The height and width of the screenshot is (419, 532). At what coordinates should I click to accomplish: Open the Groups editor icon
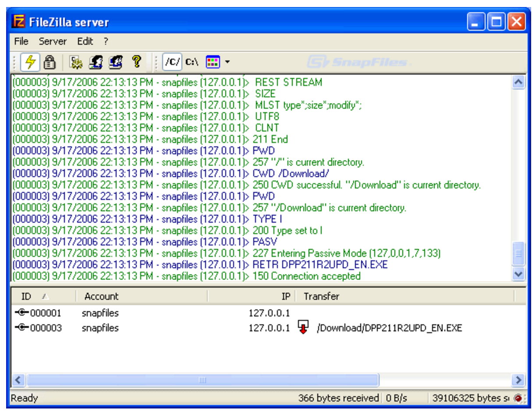pos(116,62)
